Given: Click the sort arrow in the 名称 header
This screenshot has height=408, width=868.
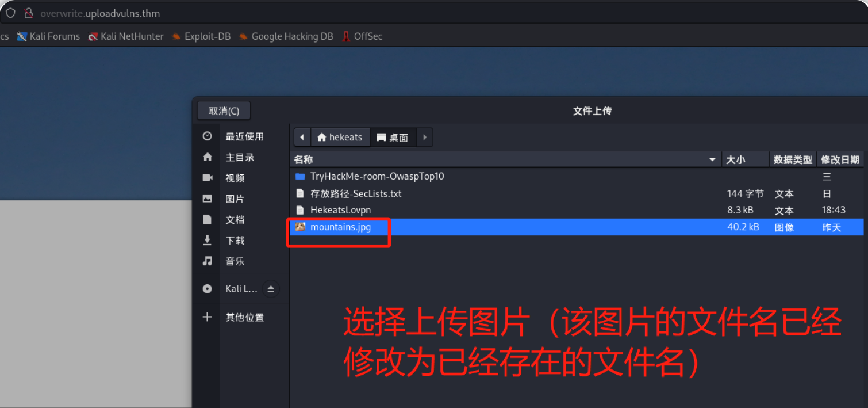Looking at the screenshot, I should click(713, 159).
